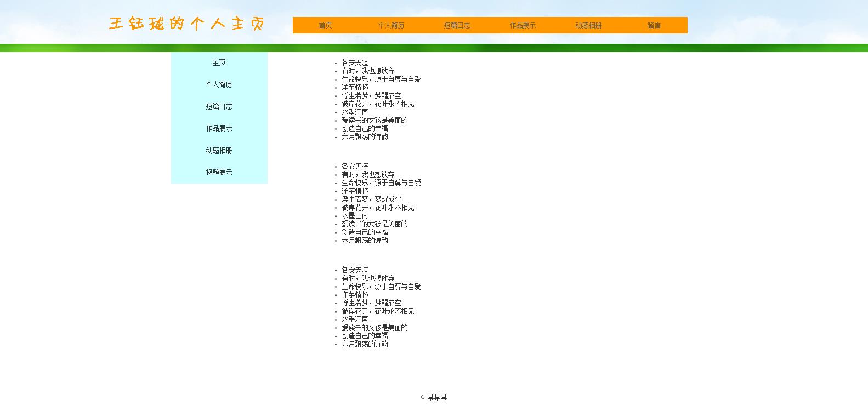Click 有时，我也想放弃 in the third list
The width and height of the screenshot is (868, 420).
[x=368, y=279]
